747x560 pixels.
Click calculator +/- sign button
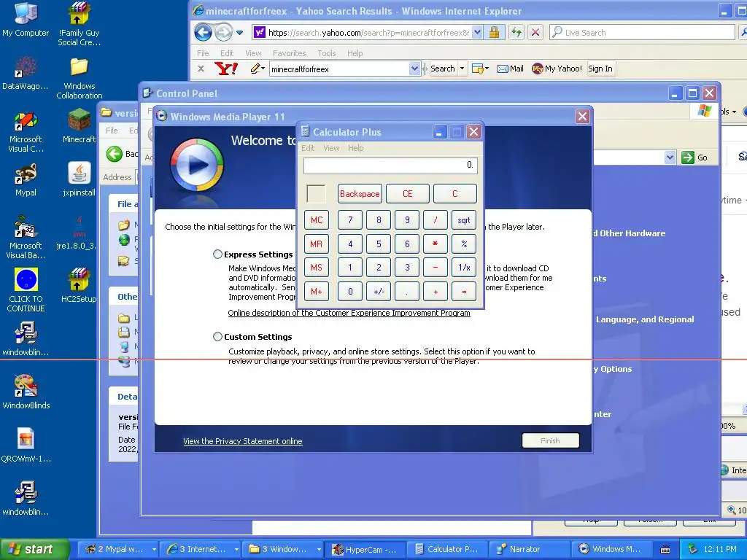[379, 291]
